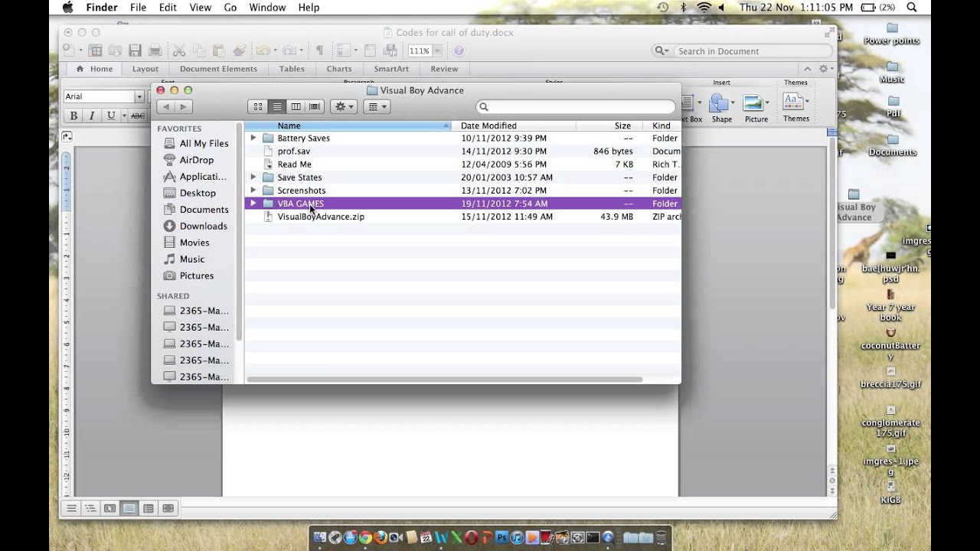Expand the Battery Saves folder
980x551 pixels.
click(x=253, y=139)
